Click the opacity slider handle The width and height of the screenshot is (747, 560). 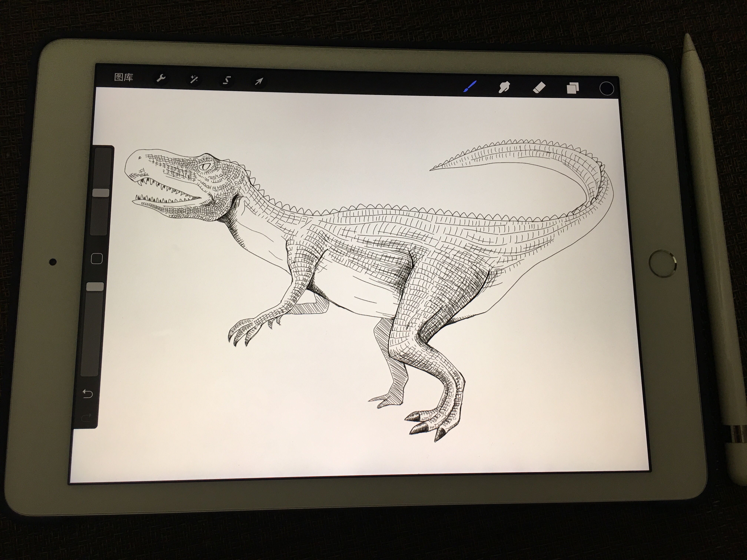click(x=95, y=287)
